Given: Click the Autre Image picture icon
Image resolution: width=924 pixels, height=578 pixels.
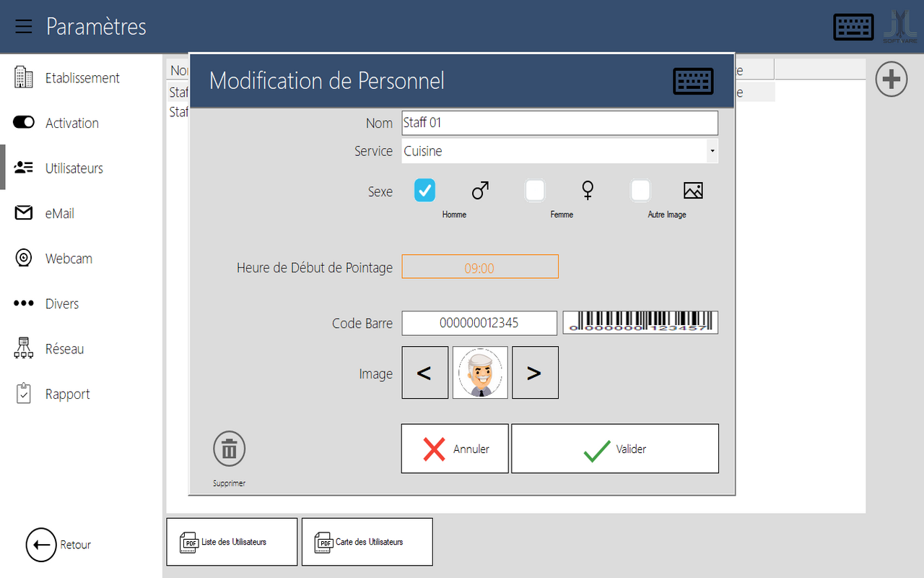Looking at the screenshot, I should (x=693, y=191).
